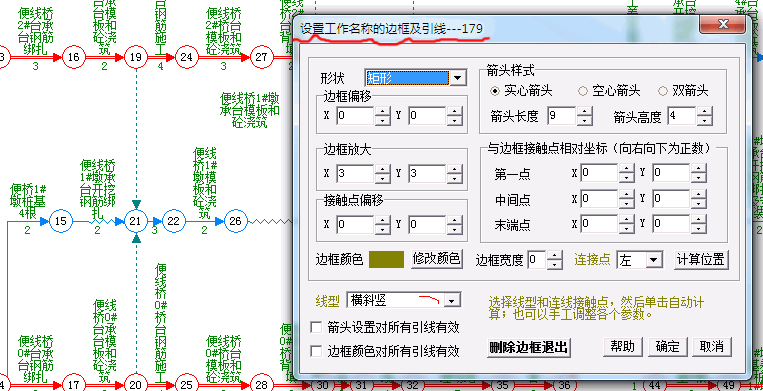This screenshot has width=763, height=391.
Task: Click the 边框颜色 olive swatch
Action: point(386,259)
